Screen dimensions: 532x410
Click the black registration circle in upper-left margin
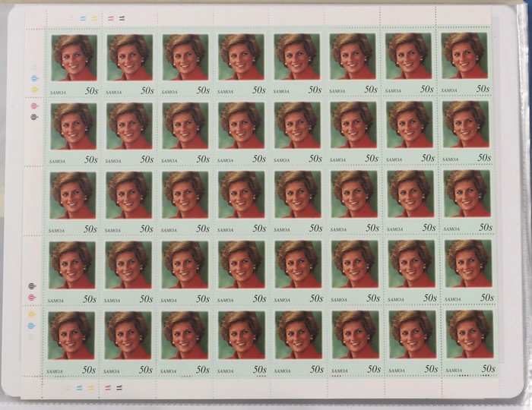33,116
